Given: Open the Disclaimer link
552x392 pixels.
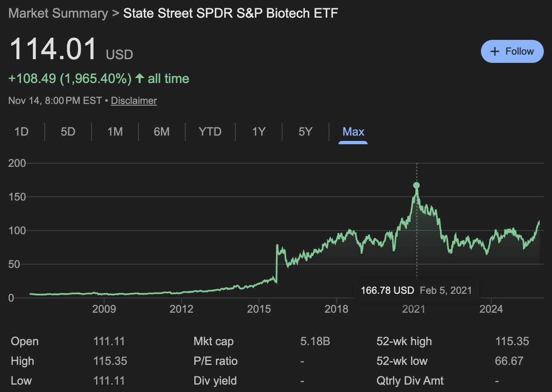Looking at the screenshot, I should coord(134,101).
